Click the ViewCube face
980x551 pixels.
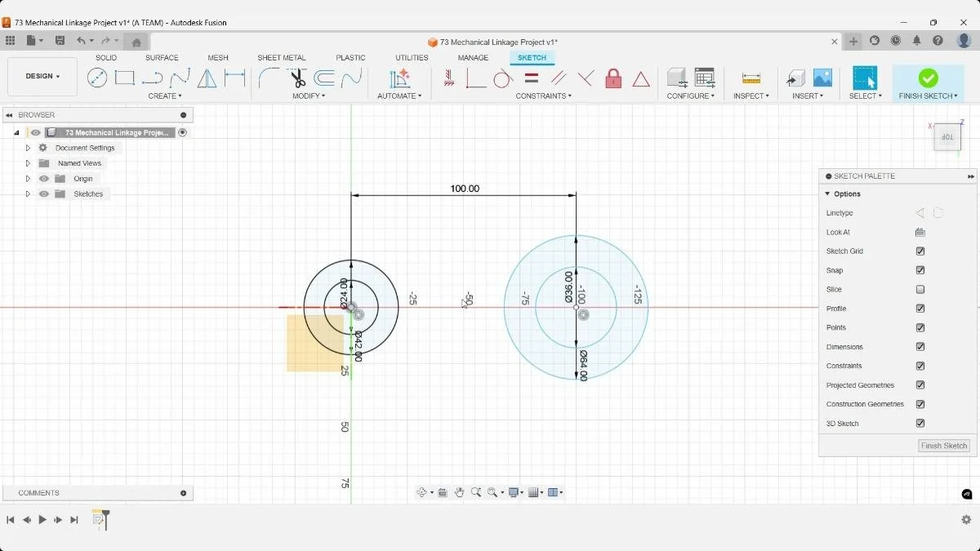pos(947,137)
